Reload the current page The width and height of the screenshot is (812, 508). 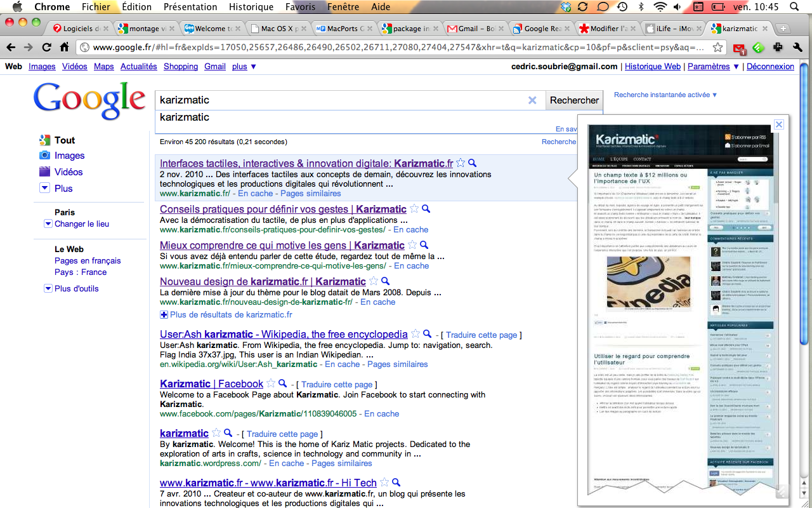coord(46,48)
